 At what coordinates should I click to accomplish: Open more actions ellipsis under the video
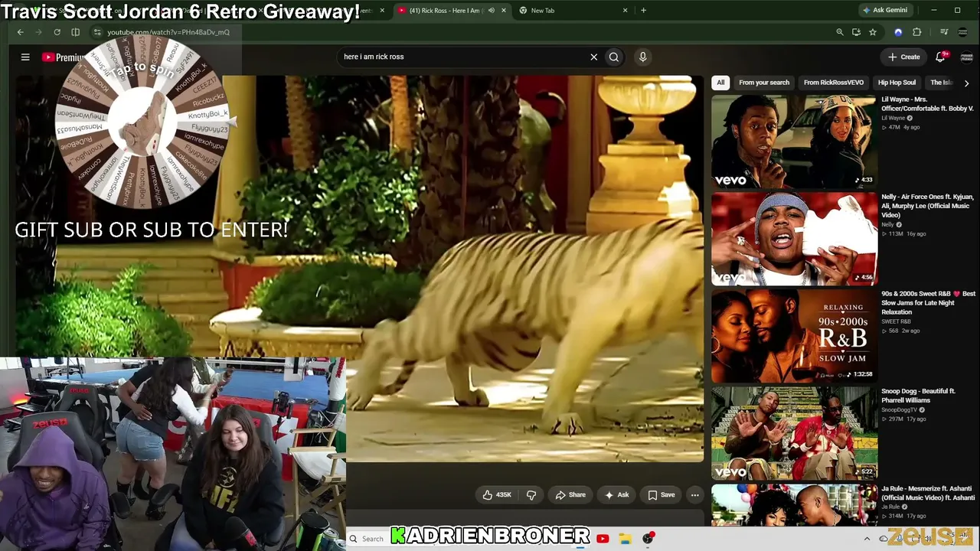[x=694, y=495]
